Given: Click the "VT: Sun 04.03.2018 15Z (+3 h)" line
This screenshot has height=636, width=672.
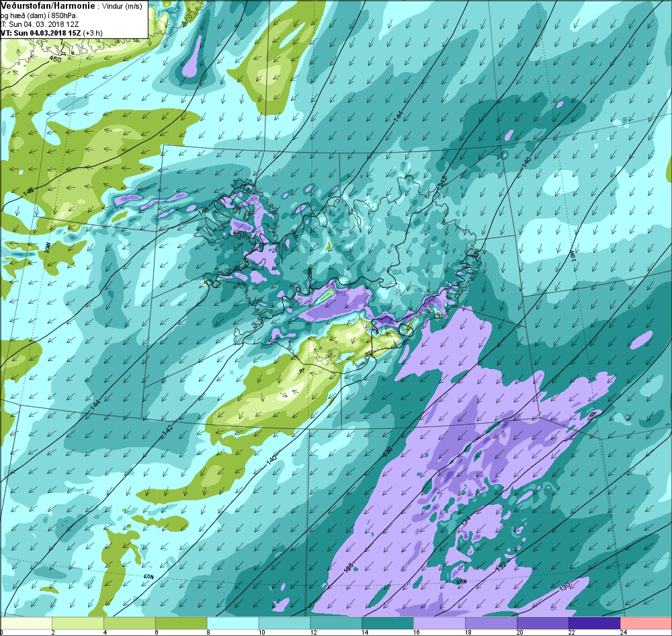Looking at the screenshot, I should pos(51,33).
